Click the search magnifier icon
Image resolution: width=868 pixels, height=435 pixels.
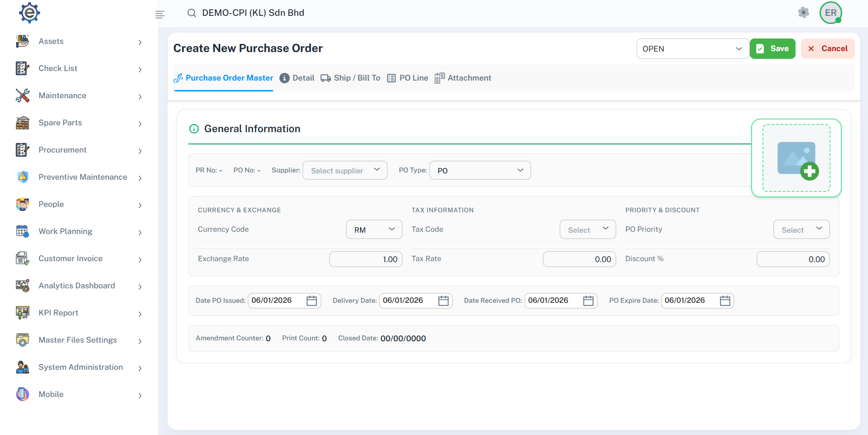click(x=192, y=13)
